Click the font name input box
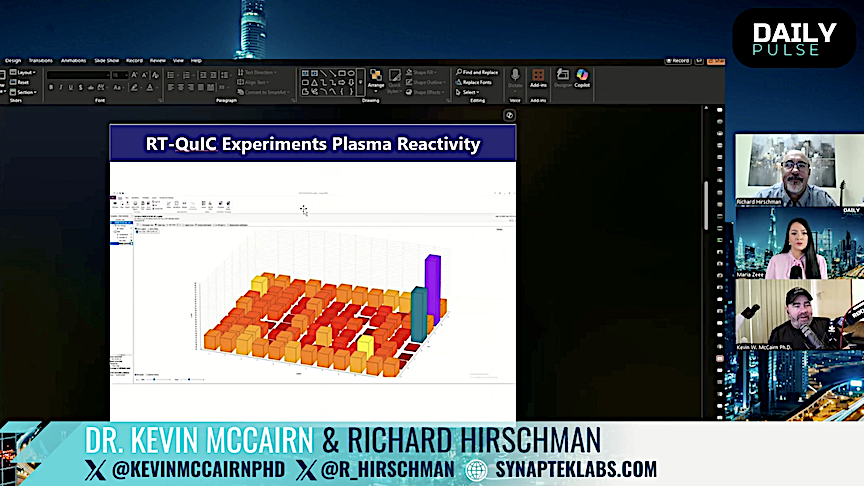Screen dimensions: 864x486 pyautogui.click(x=77, y=74)
